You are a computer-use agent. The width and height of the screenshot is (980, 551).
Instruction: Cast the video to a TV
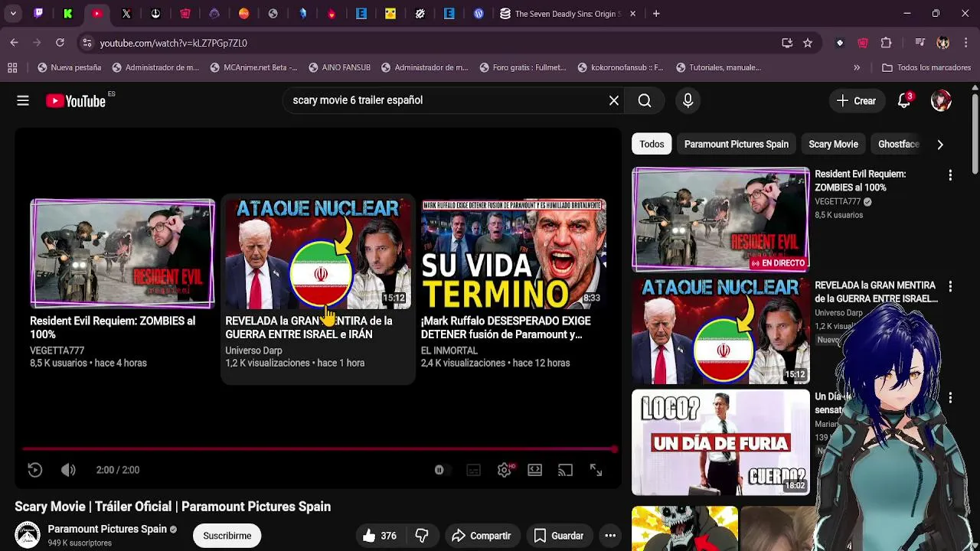click(x=565, y=470)
